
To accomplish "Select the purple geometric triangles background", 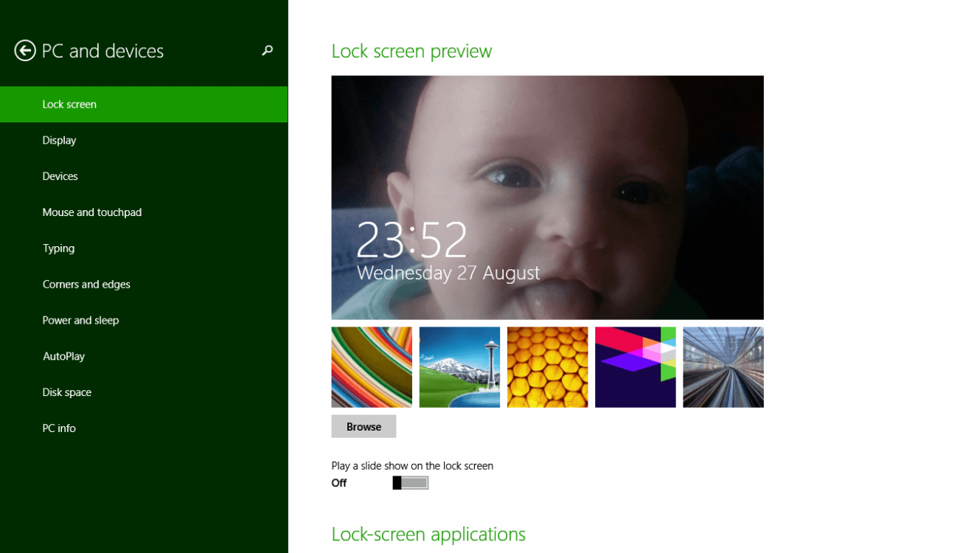I will [635, 366].
